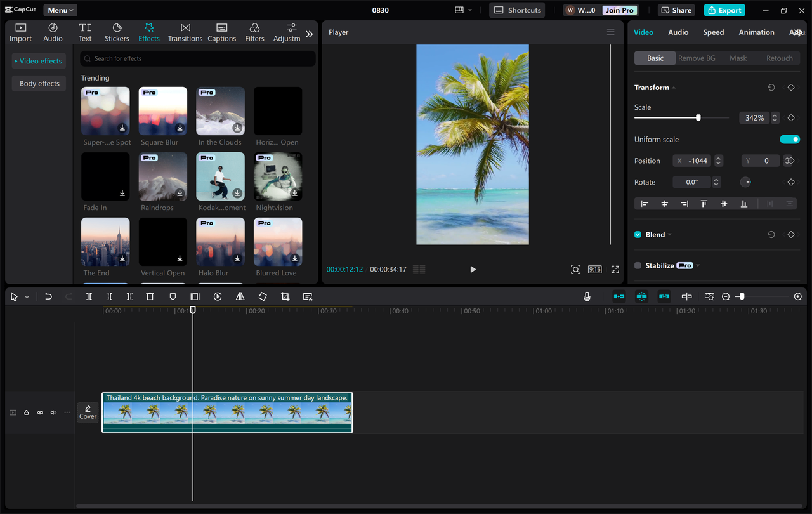Click the Body effects category button
The image size is (812, 514).
click(x=39, y=83)
